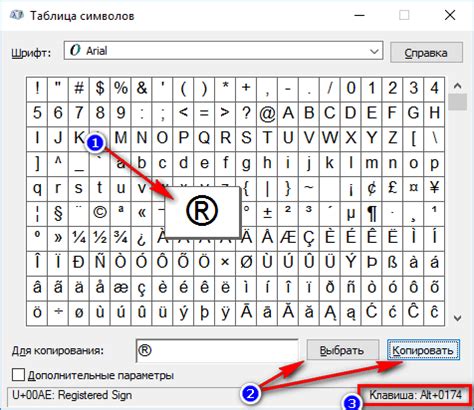The height and width of the screenshot is (410, 474).
Task: Click the font combo box arrow
Action: pos(374,51)
